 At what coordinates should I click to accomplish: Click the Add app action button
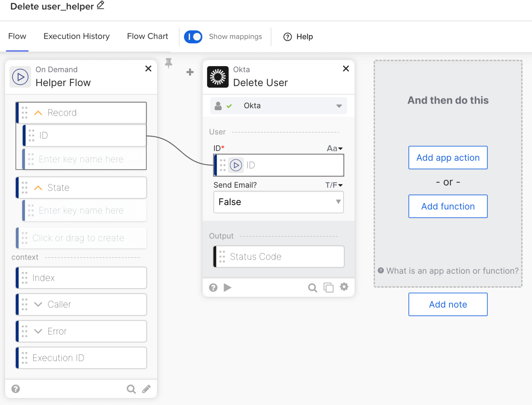(x=448, y=157)
